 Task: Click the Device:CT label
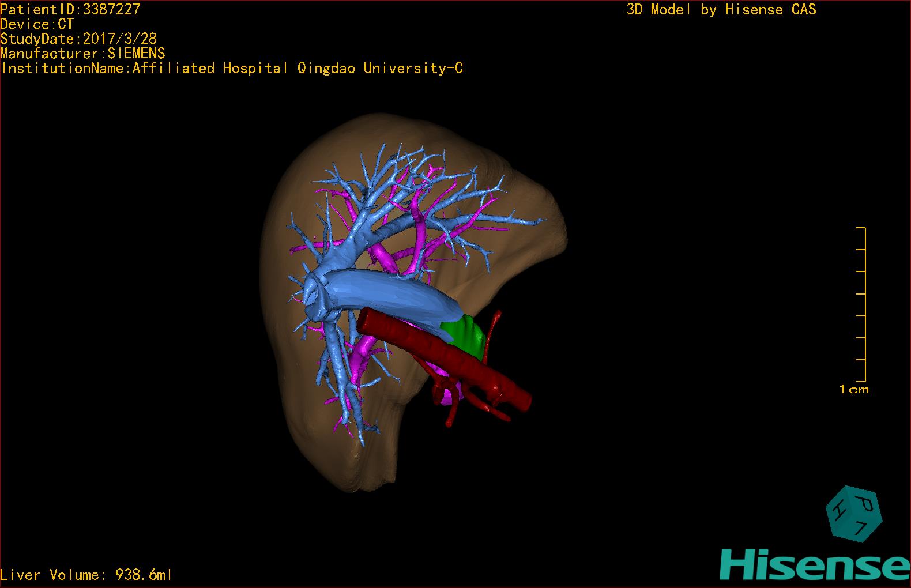pos(37,24)
